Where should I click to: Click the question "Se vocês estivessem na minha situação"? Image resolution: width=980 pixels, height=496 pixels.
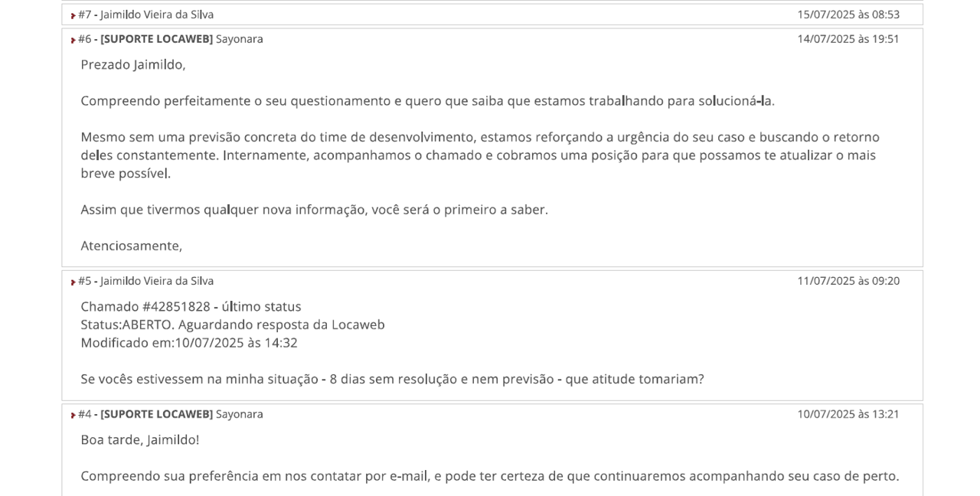(392, 380)
